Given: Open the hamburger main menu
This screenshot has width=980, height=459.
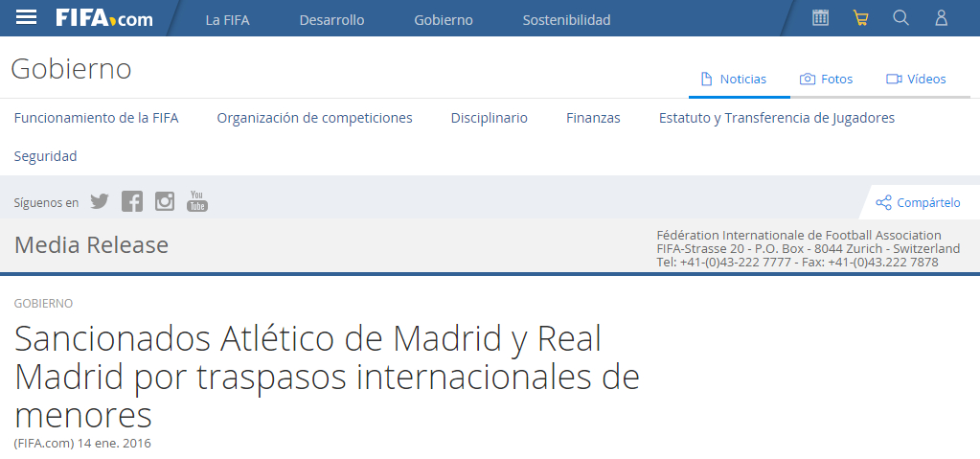Looking at the screenshot, I should click(26, 17).
